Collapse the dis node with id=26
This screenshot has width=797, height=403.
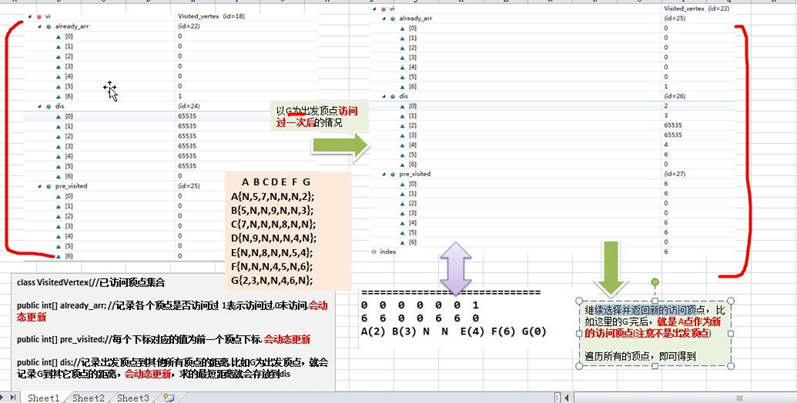[x=384, y=96]
